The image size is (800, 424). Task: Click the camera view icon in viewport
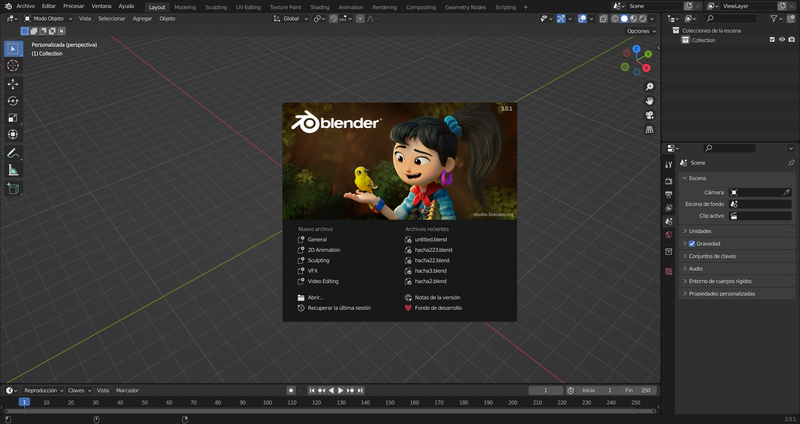(x=650, y=115)
